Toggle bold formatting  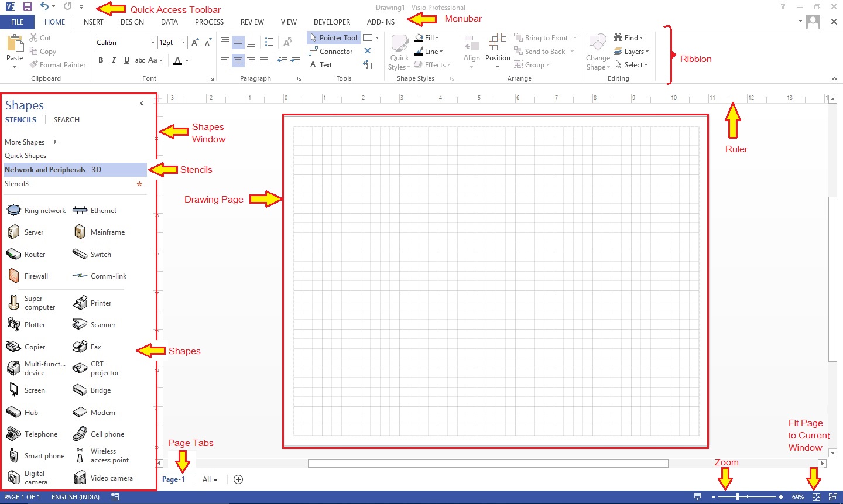100,60
